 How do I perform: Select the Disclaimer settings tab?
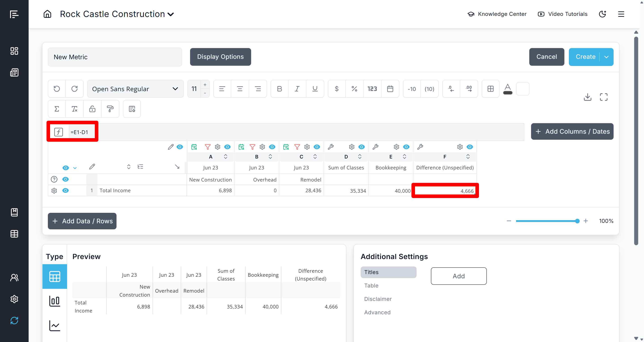pyautogui.click(x=378, y=299)
